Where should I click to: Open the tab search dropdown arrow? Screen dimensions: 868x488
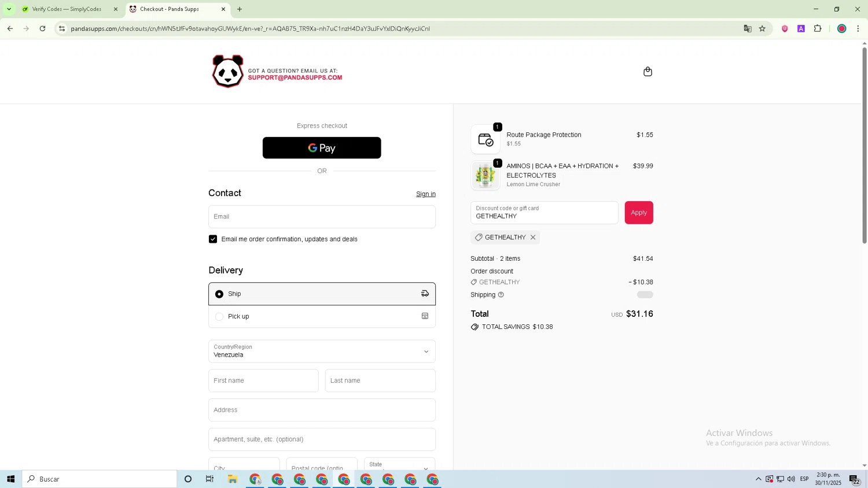click(9, 9)
